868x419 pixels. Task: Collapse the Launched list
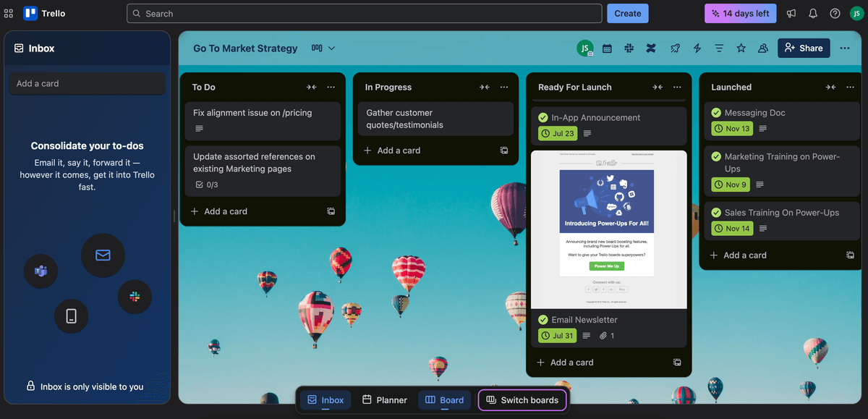[830, 86]
